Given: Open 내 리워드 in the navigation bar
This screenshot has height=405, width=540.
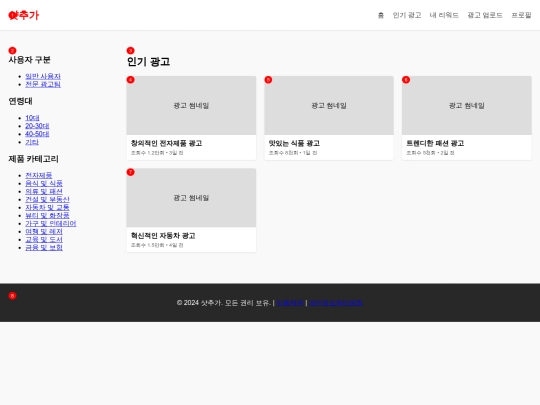Looking at the screenshot, I should [x=444, y=15].
